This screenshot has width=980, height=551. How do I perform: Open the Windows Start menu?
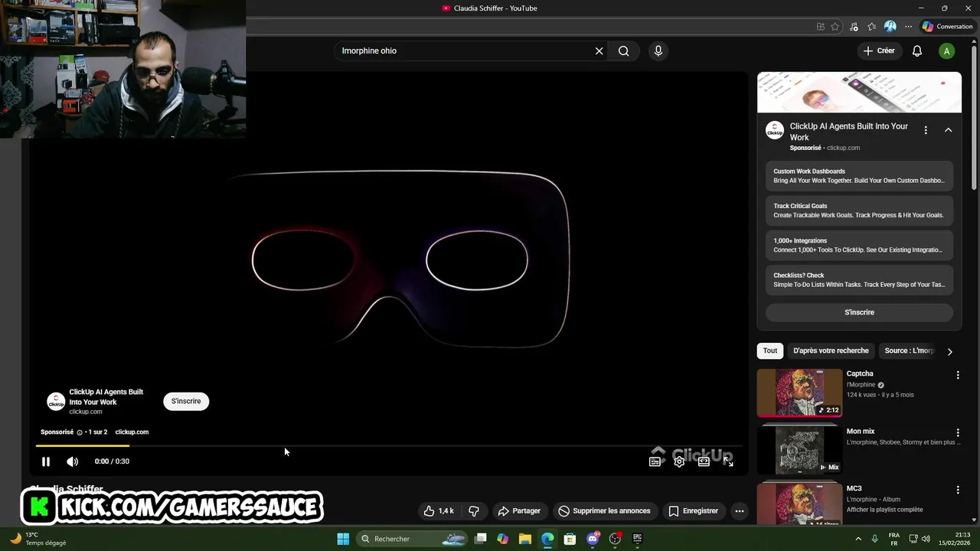343,539
